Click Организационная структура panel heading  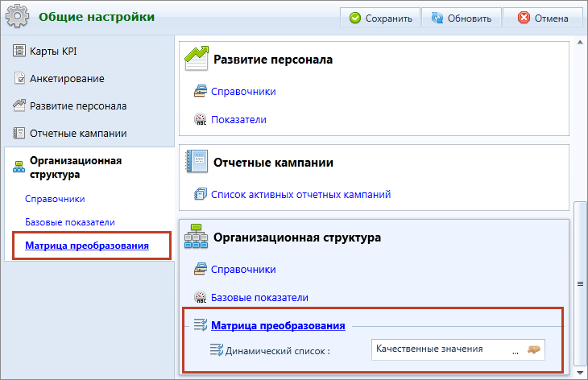point(297,237)
